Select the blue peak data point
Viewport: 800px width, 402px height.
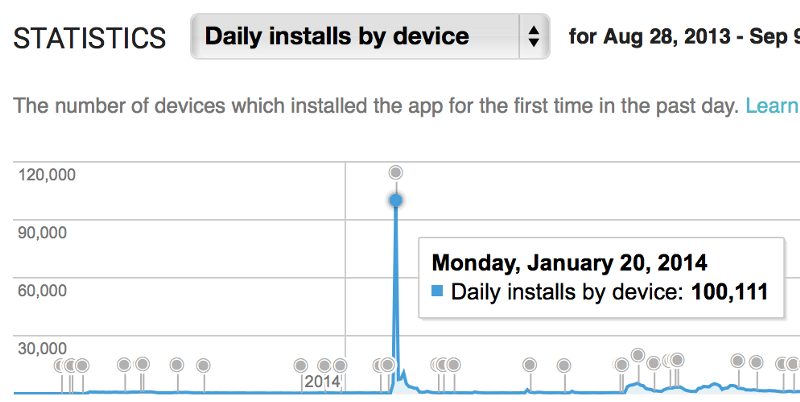tap(395, 200)
